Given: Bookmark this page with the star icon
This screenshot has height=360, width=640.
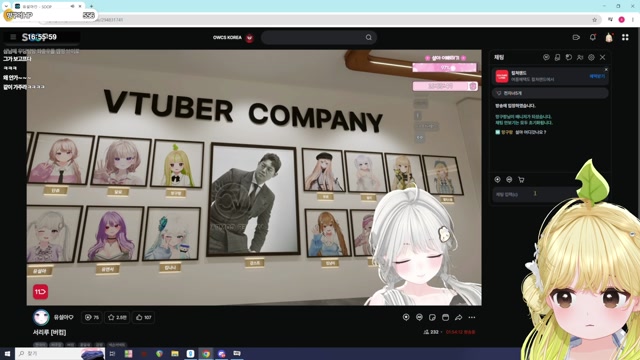Looking at the screenshot, I should click(594, 20).
